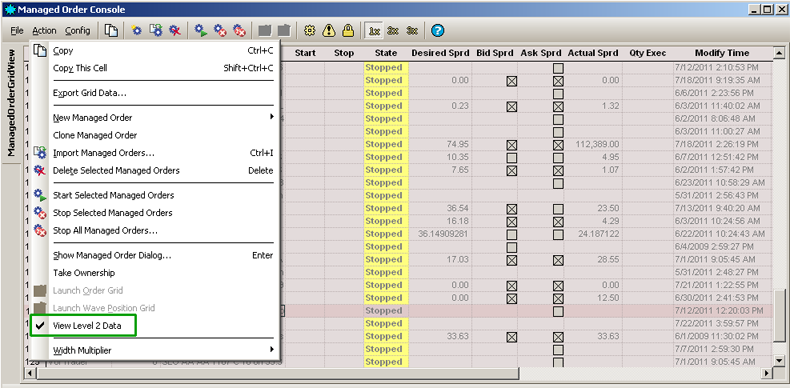
Task: Select the 7/12/2011 12:20:03 PM cell
Action: 722,311
